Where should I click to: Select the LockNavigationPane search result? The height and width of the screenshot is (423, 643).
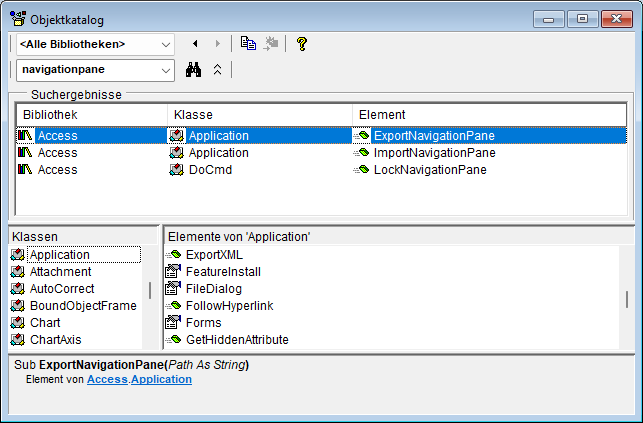(x=430, y=170)
